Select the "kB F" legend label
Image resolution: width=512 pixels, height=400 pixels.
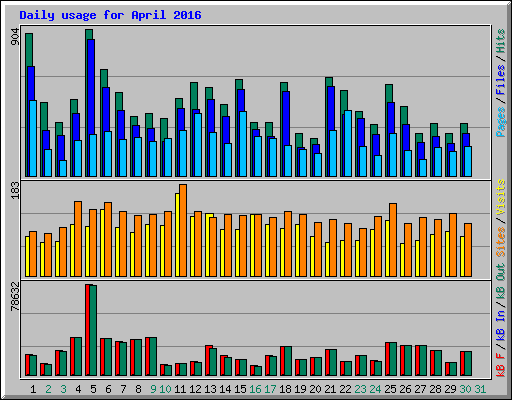pyautogui.click(x=501, y=364)
